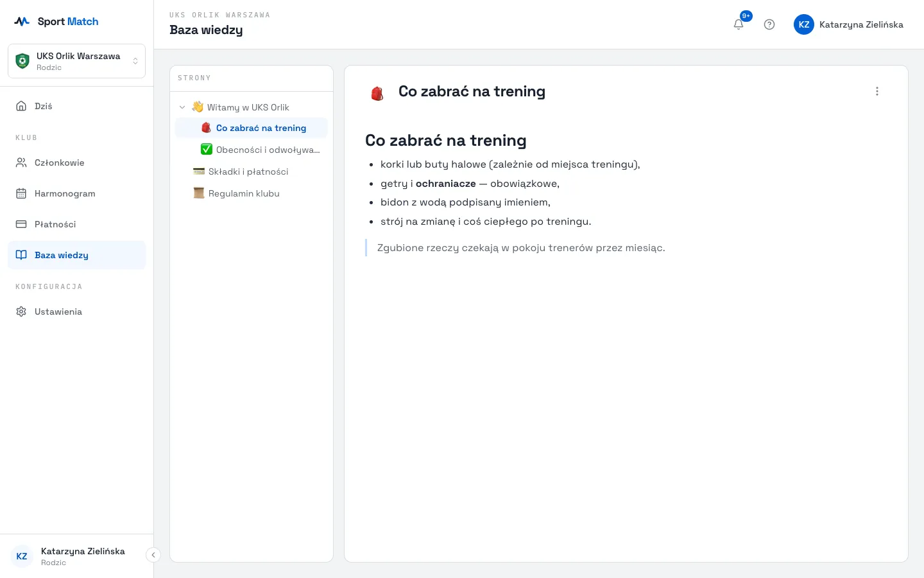
Task: Click the Co zabrać na trening content heading
Action: [x=446, y=140]
